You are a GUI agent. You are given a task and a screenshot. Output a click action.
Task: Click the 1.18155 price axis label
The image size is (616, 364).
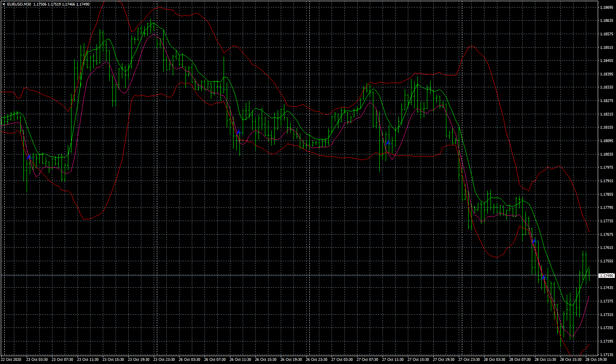pos(606,127)
